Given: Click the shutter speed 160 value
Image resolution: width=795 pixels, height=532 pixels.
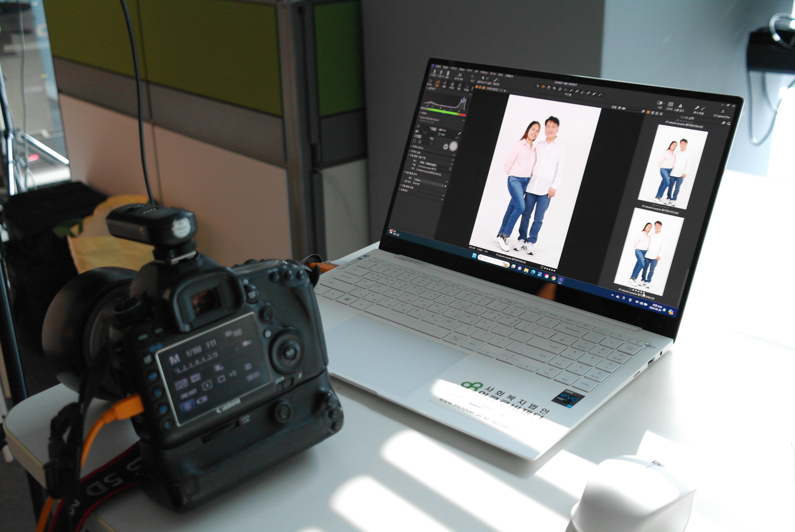Looking at the screenshot, I should coord(433,129).
